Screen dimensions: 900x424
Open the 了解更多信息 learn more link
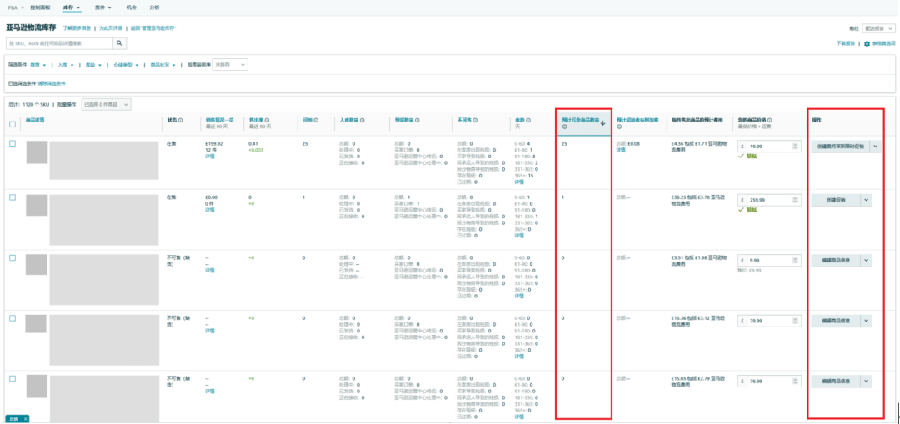(77, 28)
